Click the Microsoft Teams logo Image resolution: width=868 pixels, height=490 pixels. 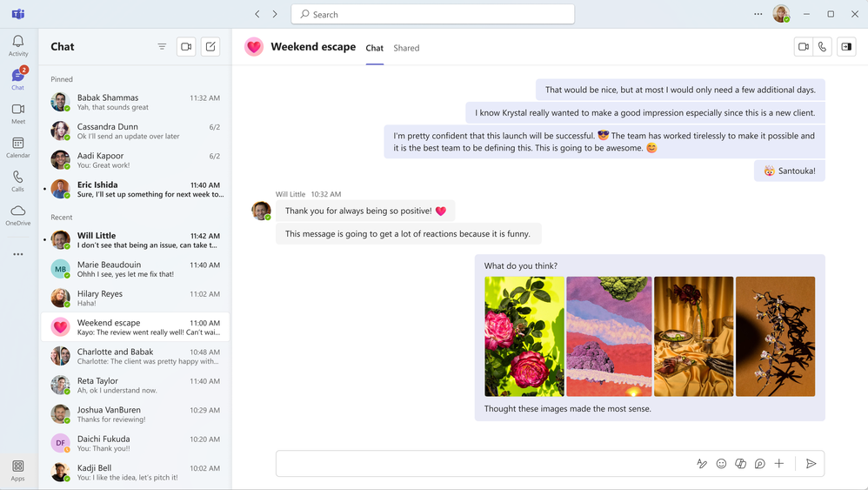pyautogui.click(x=17, y=14)
